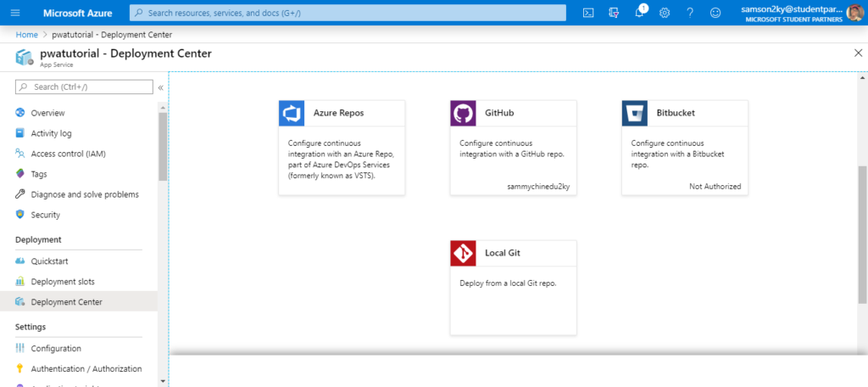Image resolution: width=868 pixels, height=387 pixels.
Task: Click the GitHub logo icon
Action: coord(464,113)
